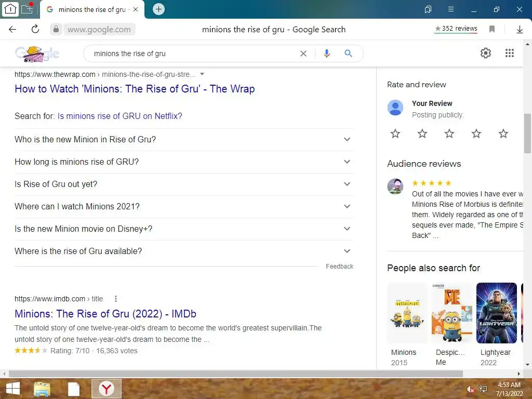Open the Google apps grid
Screen dimensions: 532x399
click(x=509, y=53)
